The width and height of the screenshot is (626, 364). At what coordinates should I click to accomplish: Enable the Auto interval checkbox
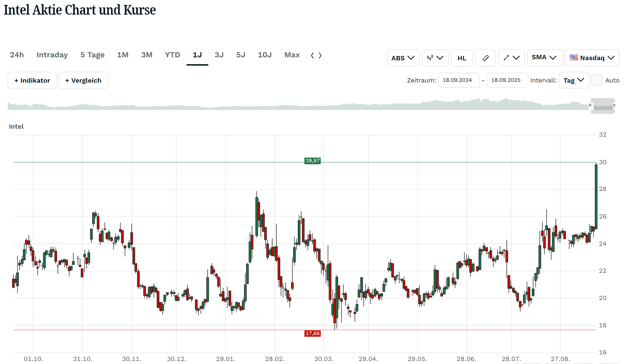pos(597,80)
